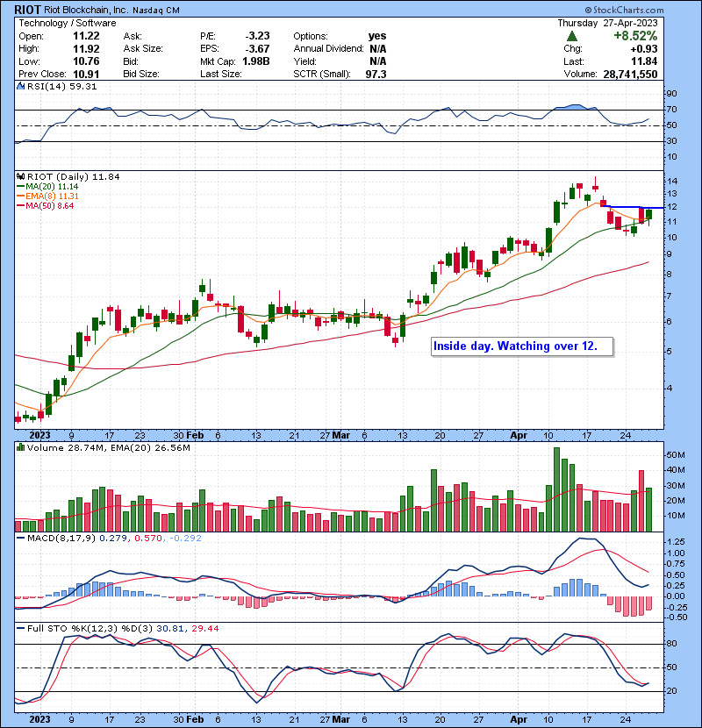The image size is (702, 728).
Task: Click the Volume 28.74M, EMA(20) 26.56M label
Action: (108, 448)
